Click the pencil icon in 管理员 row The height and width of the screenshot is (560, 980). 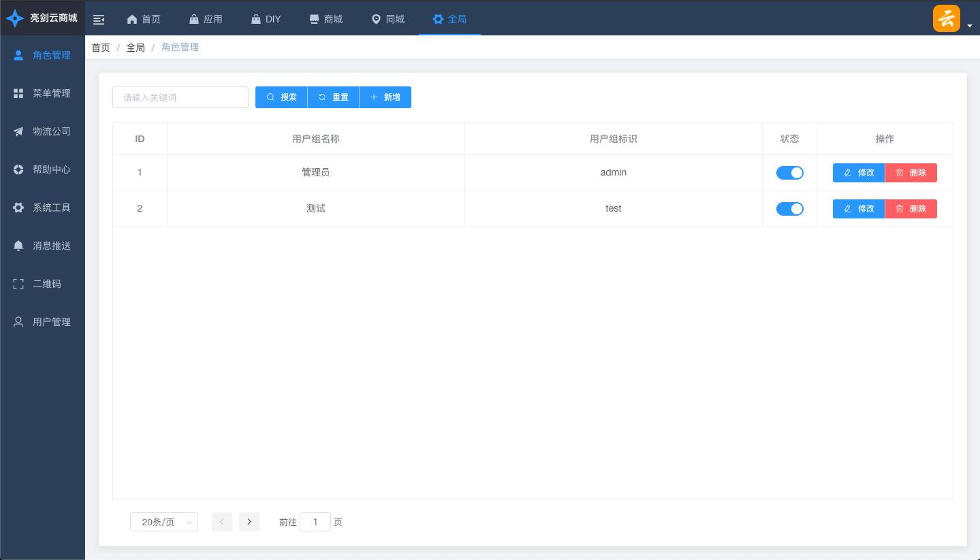point(848,173)
